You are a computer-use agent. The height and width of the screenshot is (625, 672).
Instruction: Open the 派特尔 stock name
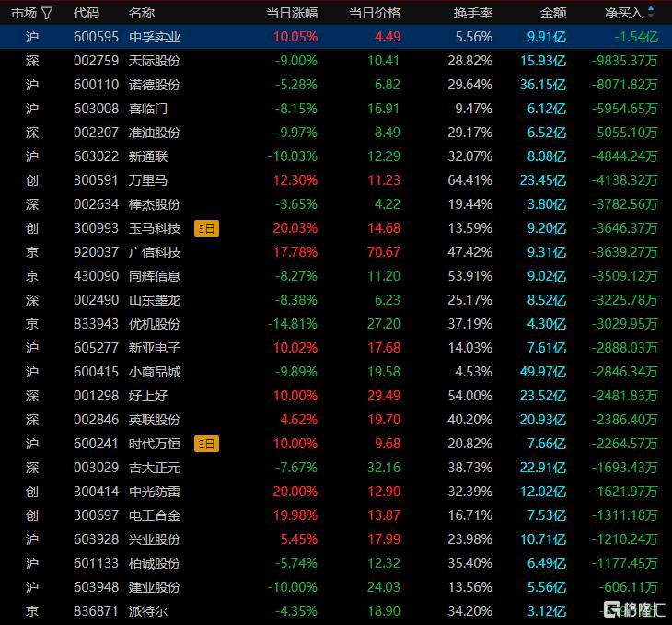(148, 611)
